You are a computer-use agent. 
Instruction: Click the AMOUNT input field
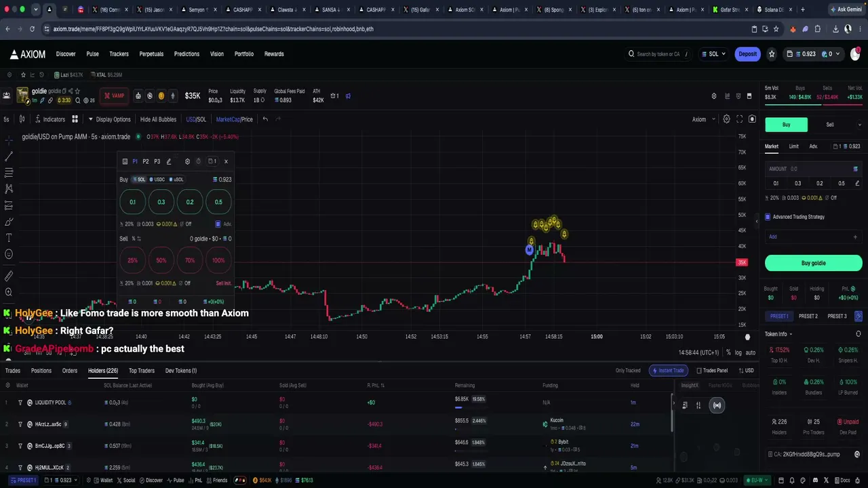point(814,169)
